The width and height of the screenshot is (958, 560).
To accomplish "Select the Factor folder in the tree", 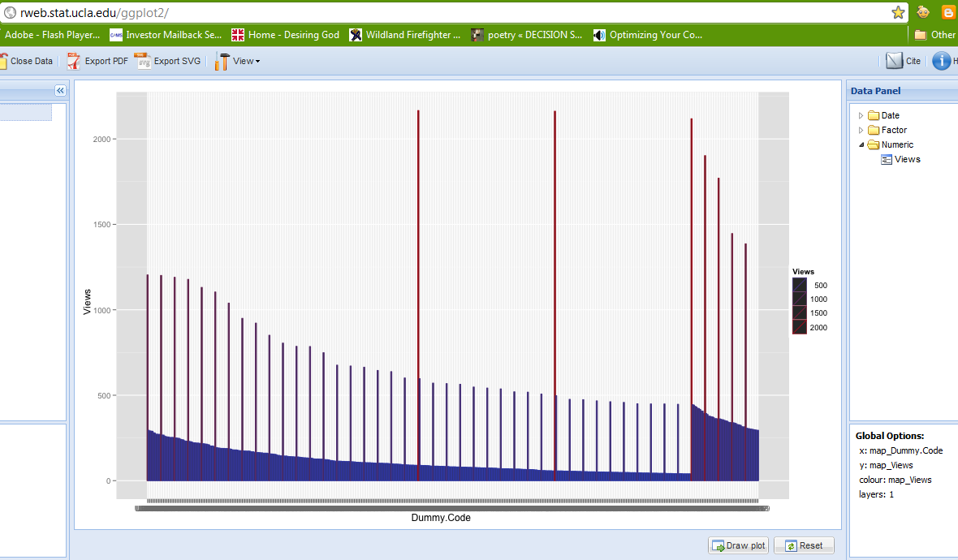I will point(893,131).
